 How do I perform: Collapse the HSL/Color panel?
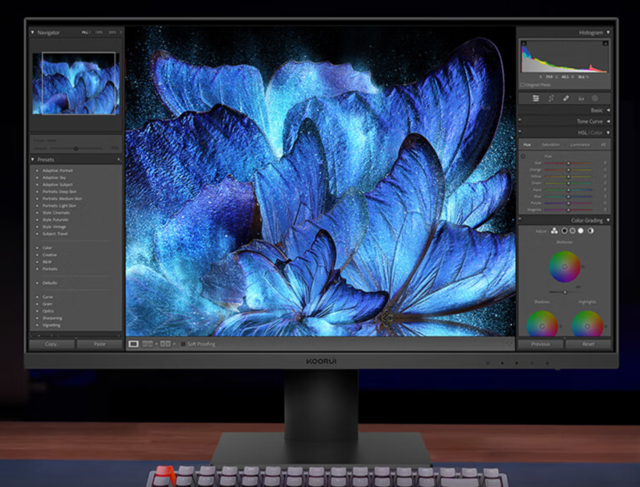point(608,133)
